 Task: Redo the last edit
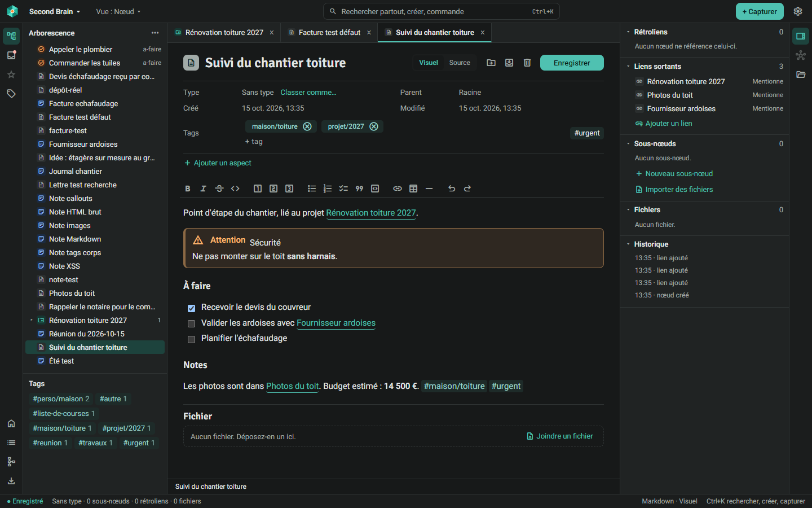(x=467, y=189)
